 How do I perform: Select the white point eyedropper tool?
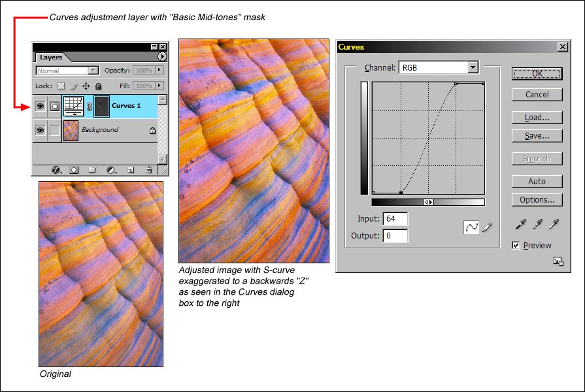point(554,225)
